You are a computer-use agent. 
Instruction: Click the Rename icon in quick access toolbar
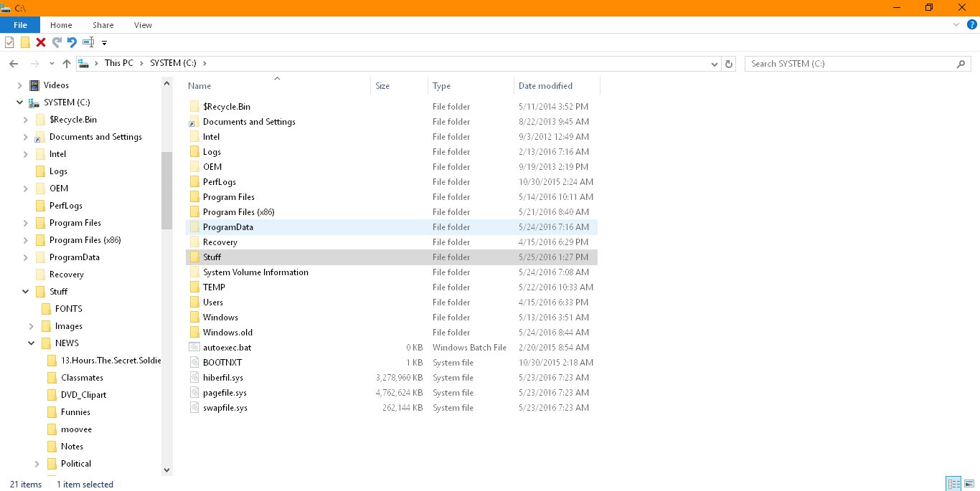[x=88, y=42]
